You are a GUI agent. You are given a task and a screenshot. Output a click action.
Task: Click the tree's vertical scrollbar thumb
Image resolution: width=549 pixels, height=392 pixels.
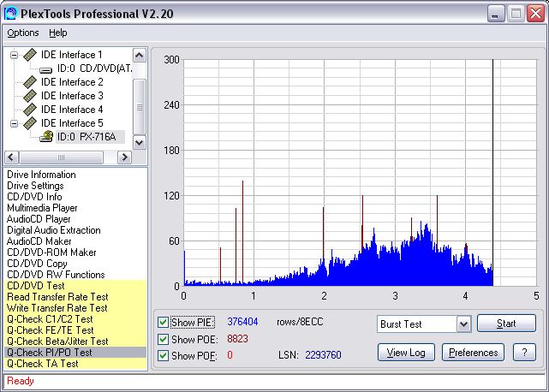click(x=140, y=107)
